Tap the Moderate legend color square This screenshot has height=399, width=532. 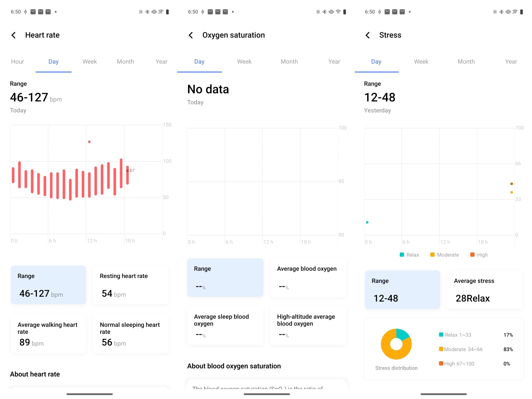click(432, 255)
